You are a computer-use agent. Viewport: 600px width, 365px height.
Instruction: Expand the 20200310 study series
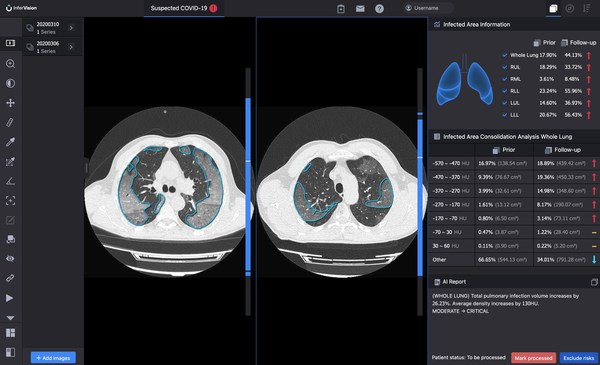coord(71,28)
